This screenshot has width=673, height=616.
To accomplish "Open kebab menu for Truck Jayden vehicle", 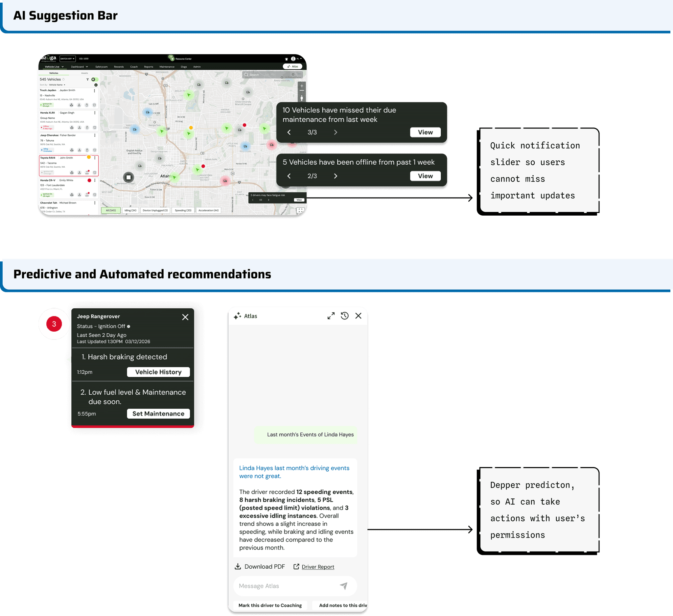I will (94, 90).
